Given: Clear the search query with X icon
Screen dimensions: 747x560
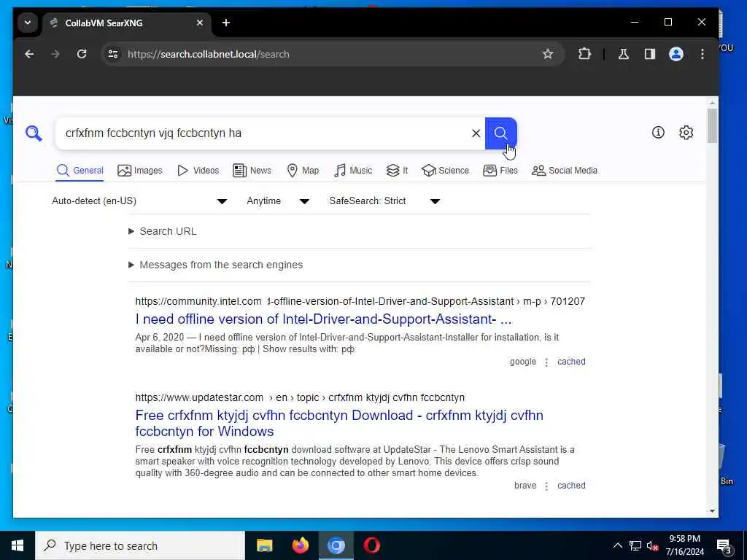Looking at the screenshot, I should click(476, 133).
